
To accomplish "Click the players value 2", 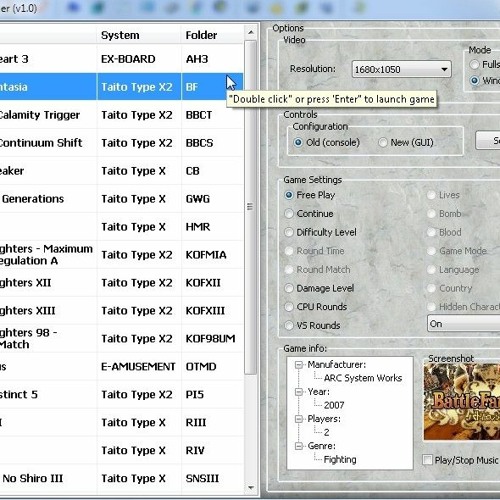I will coord(327,432).
